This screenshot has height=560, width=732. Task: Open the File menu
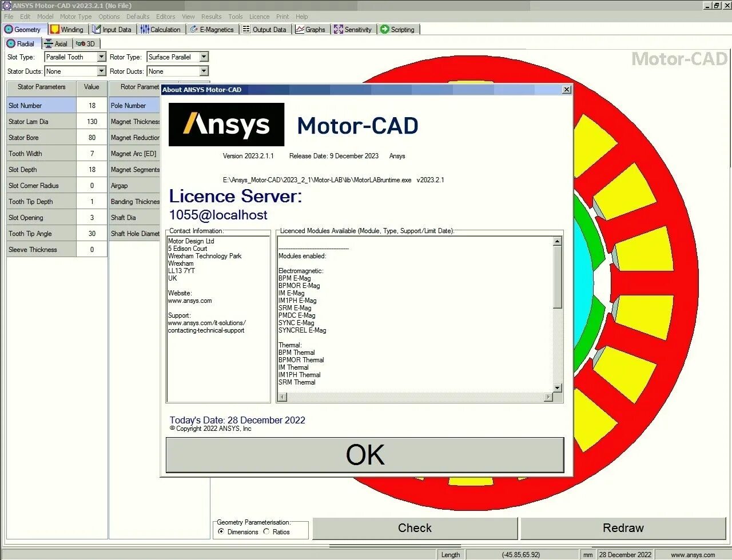coord(9,17)
